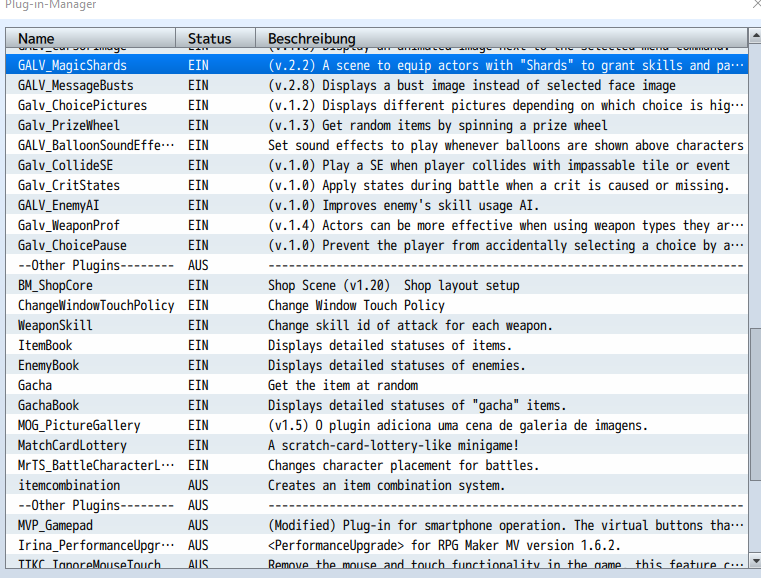761x578 pixels.
Task: Click description 'Change skill id of attack for each weapon.'
Action: [x=411, y=325]
